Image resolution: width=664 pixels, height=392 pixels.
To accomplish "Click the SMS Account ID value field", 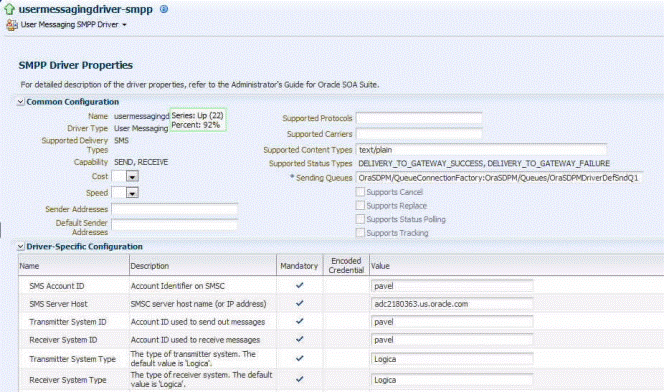I will 452,286.
